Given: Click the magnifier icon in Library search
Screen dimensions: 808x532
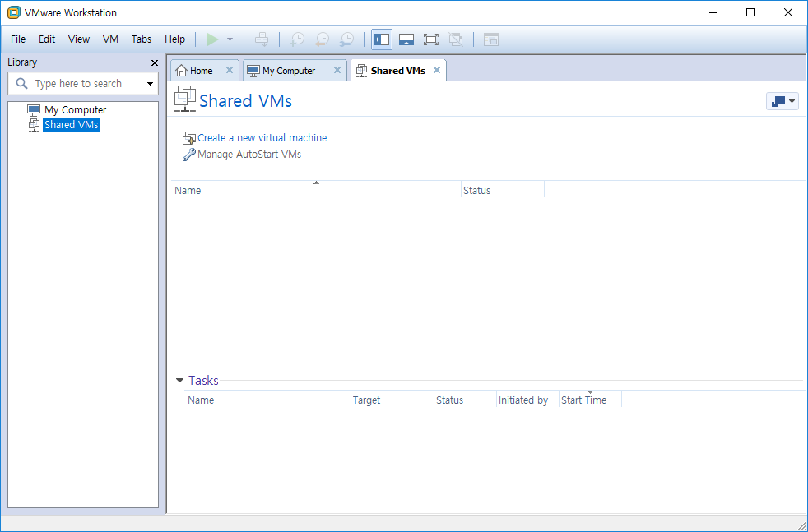Looking at the screenshot, I should [21, 83].
